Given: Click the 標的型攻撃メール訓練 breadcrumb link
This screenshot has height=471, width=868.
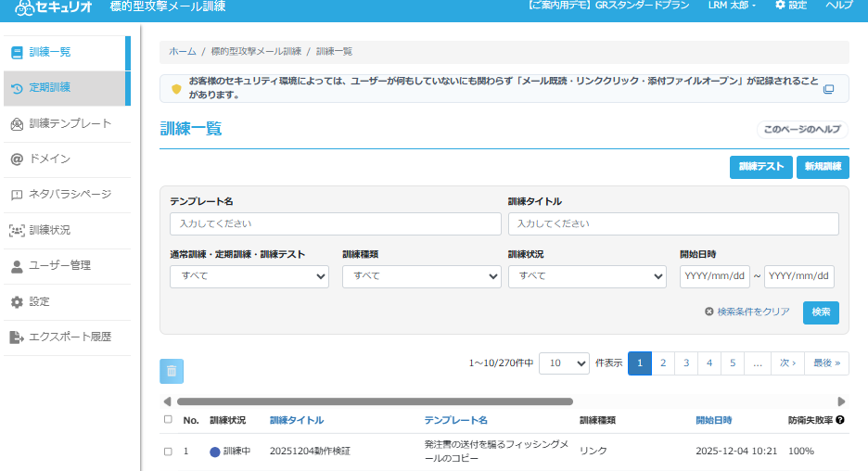Looking at the screenshot, I should point(256,52).
